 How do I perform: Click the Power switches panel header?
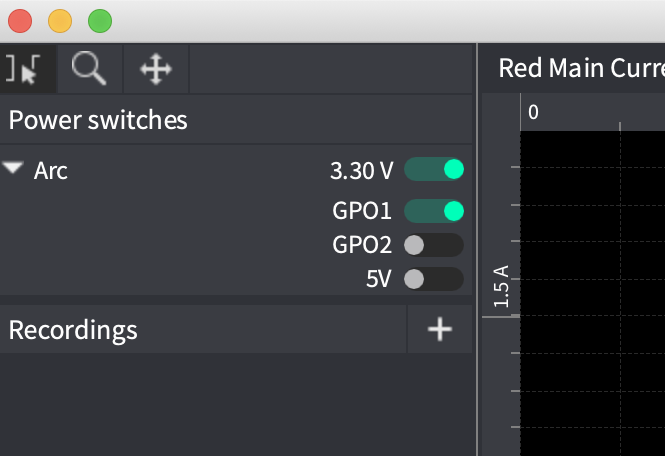coord(98,121)
